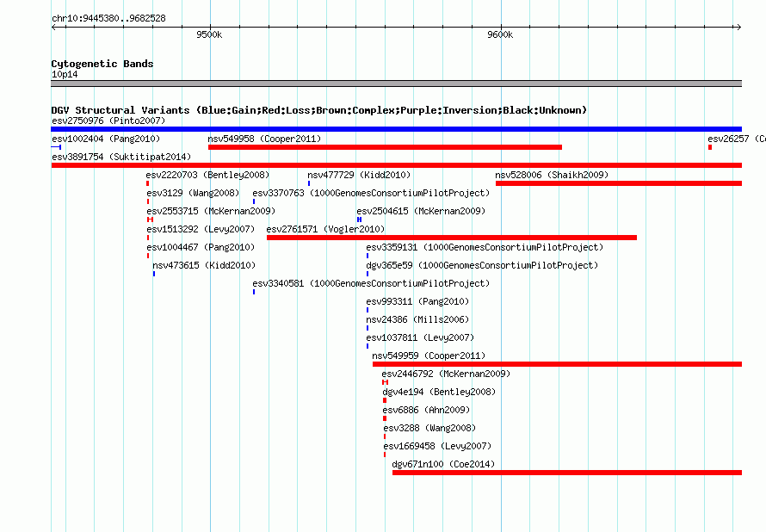The height and width of the screenshot is (532, 766).
Task: Open esv1037811 (Levy2007) variant
Action: click(420, 337)
